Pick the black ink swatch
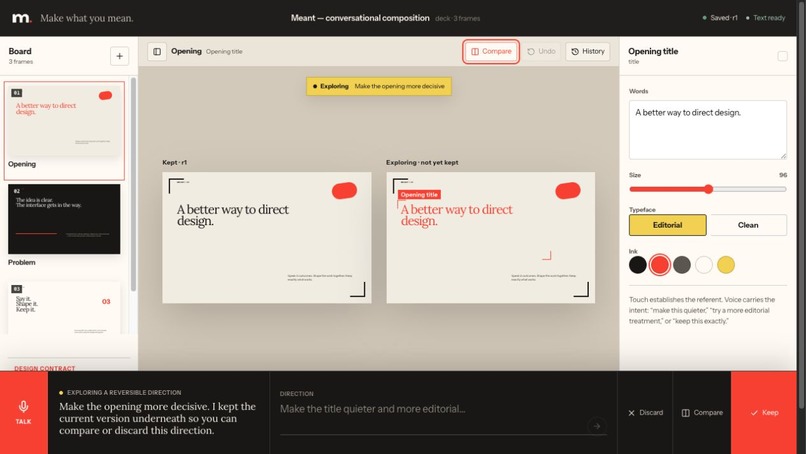This screenshot has width=806, height=454. click(637, 265)
